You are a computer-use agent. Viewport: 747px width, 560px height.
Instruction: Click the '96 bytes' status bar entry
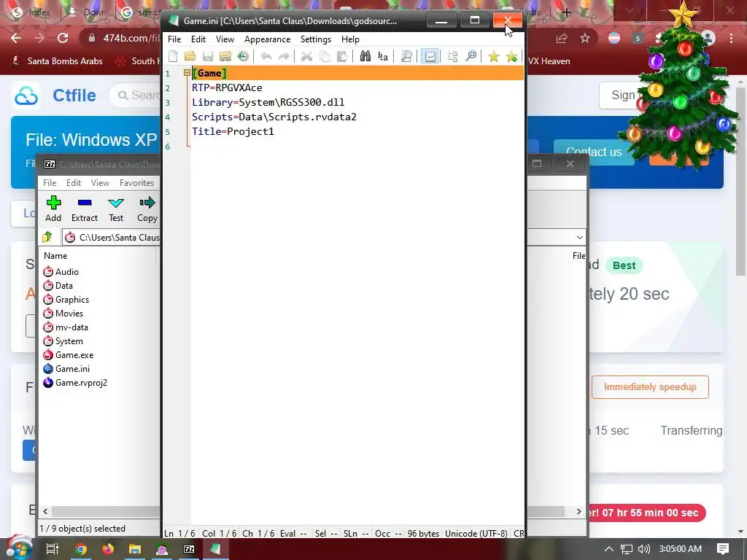point(423,533)
